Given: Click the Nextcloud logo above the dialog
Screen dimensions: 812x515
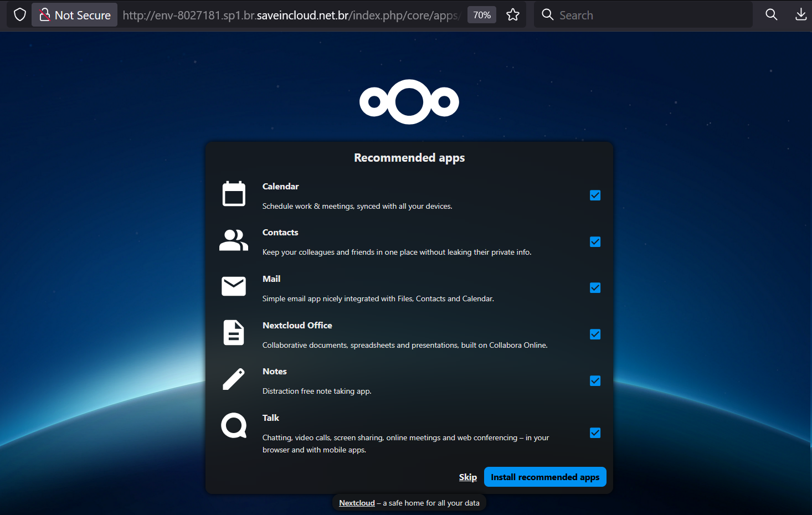Looking at the screenshot, I should (409, 102).
